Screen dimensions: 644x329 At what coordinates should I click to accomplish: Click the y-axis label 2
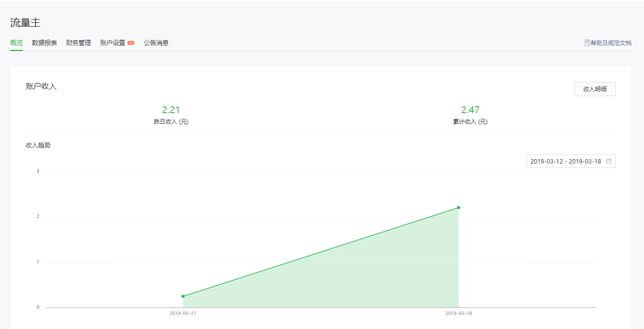(x=38, y=216)
